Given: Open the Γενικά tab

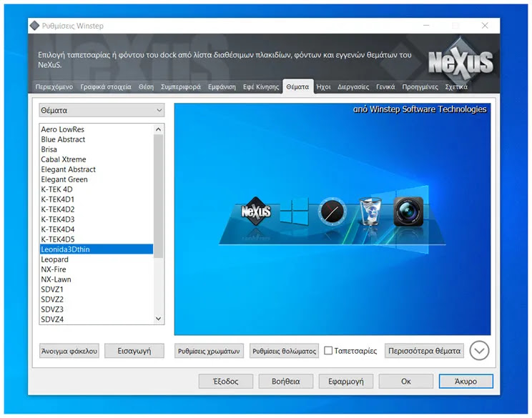Looking at the screenshot, I should [385, 86].
